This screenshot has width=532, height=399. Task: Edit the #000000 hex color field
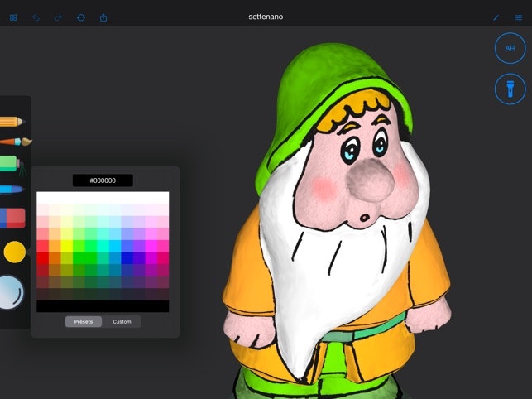103,180
